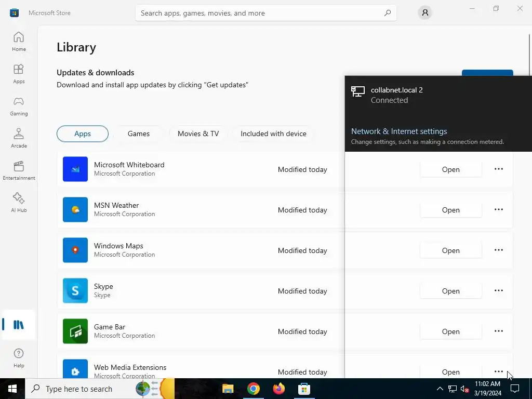
Task: Open Game Bar with its Open button
Action: point(450,331)
